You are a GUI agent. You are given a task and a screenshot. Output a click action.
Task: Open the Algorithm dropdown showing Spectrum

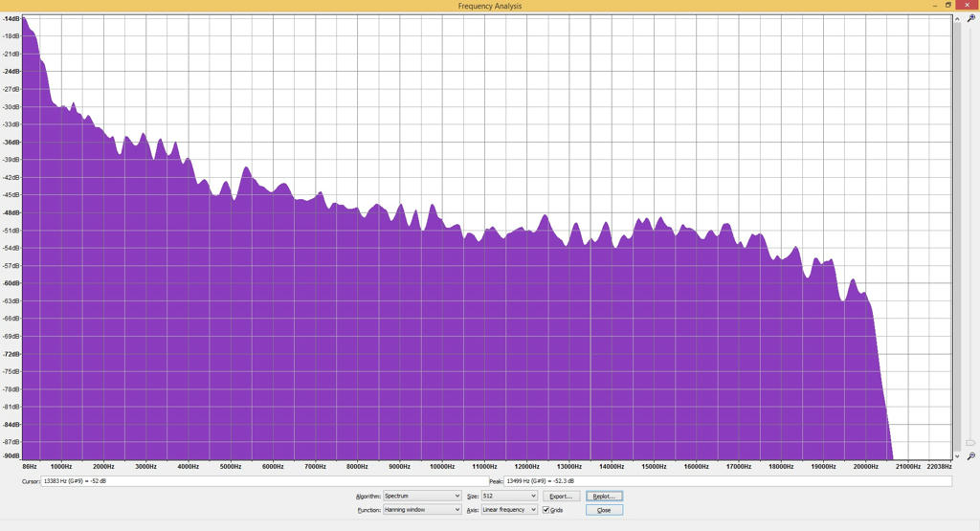[422, 497]
